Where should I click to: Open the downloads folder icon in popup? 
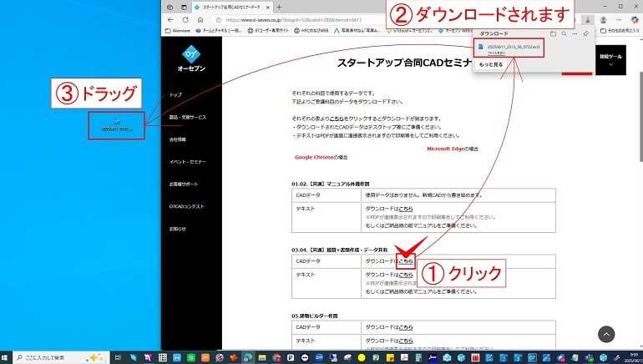click(x=553, y=33)
